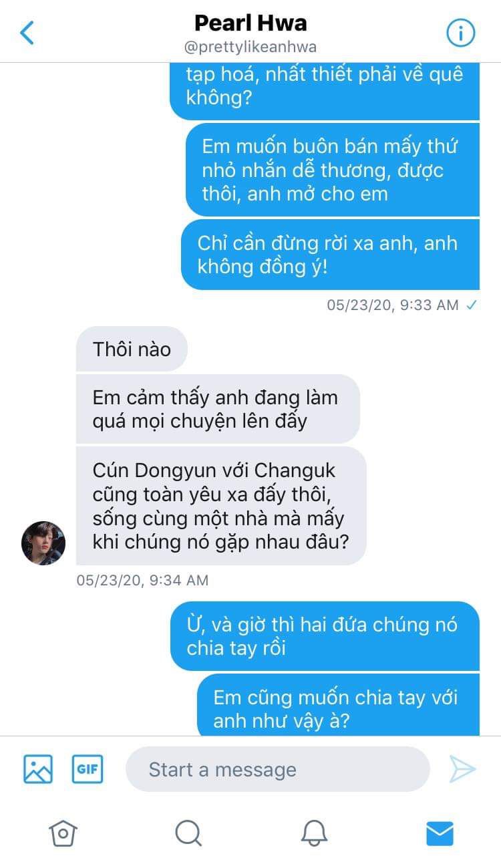The height and width of the screenshot is (868, 501).
Task: Tap the @prettylikeanhwa handle
Action: pyautogui.click(x=251, y=47)
